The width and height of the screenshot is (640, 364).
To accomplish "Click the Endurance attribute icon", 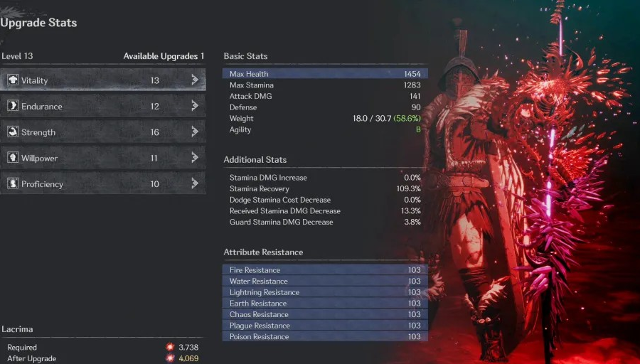I will click(13, 106).
